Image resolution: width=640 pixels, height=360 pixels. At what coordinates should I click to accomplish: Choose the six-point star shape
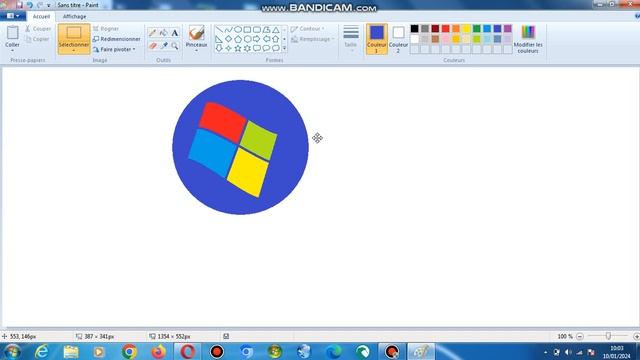click(247, 48)
